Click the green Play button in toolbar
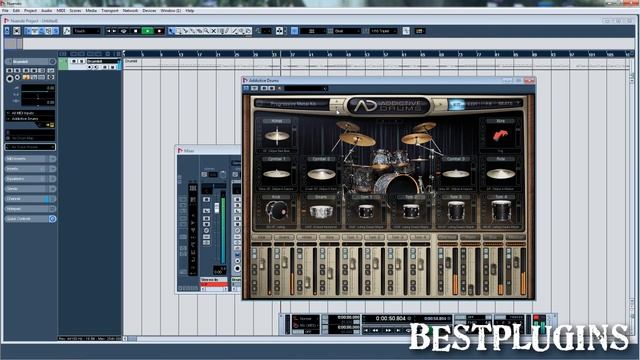Screen dimensions: 640x360 coord(147,31)
